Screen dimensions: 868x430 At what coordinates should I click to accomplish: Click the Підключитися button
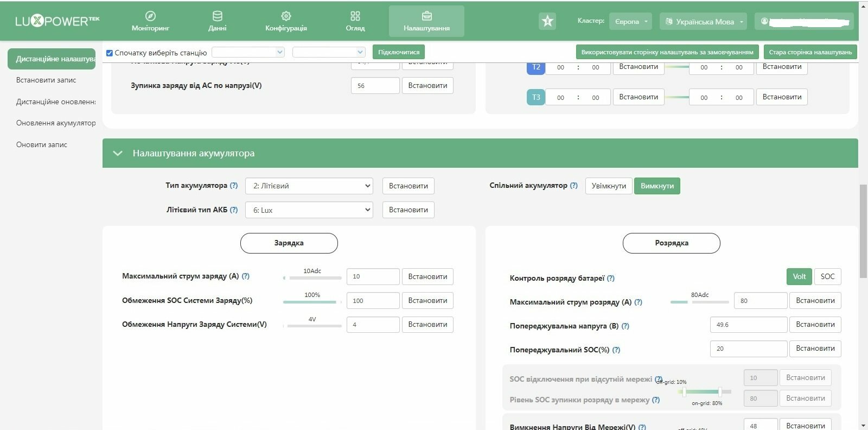click(x=399, y=52)
